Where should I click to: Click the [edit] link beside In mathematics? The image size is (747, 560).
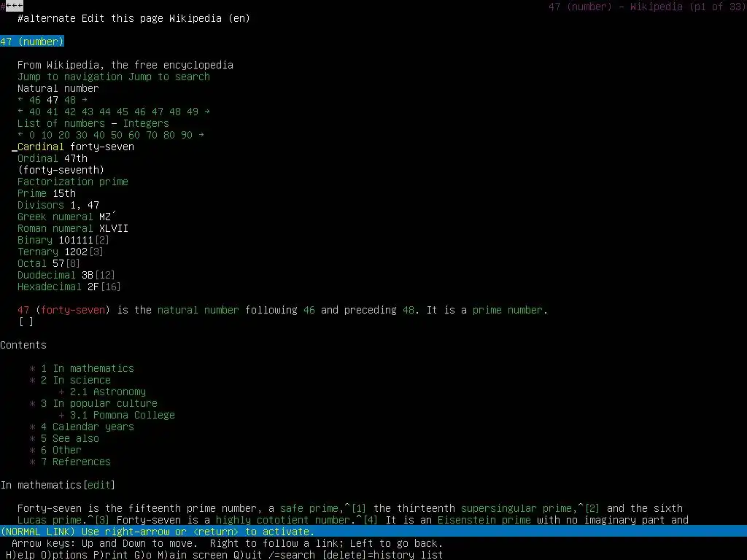point(99,485)
